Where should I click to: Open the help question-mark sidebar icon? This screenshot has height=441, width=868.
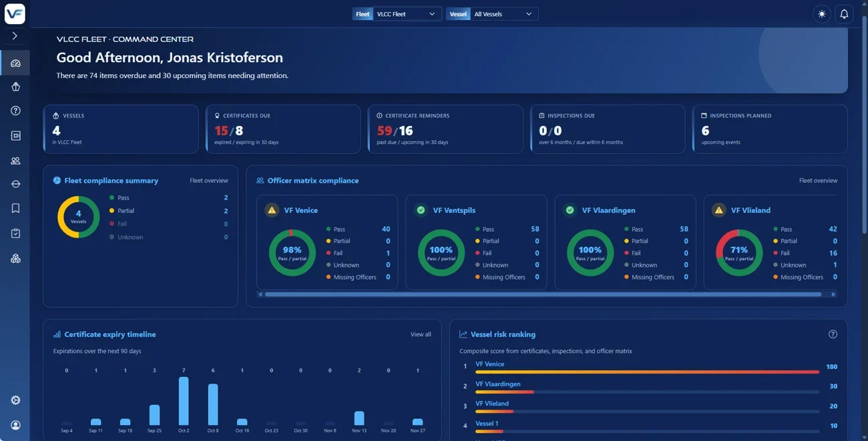[15, 111]
